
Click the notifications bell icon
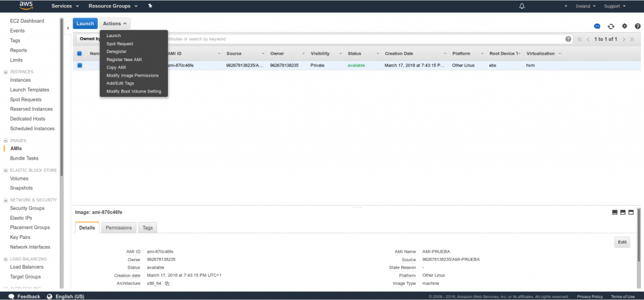[522, 6]
